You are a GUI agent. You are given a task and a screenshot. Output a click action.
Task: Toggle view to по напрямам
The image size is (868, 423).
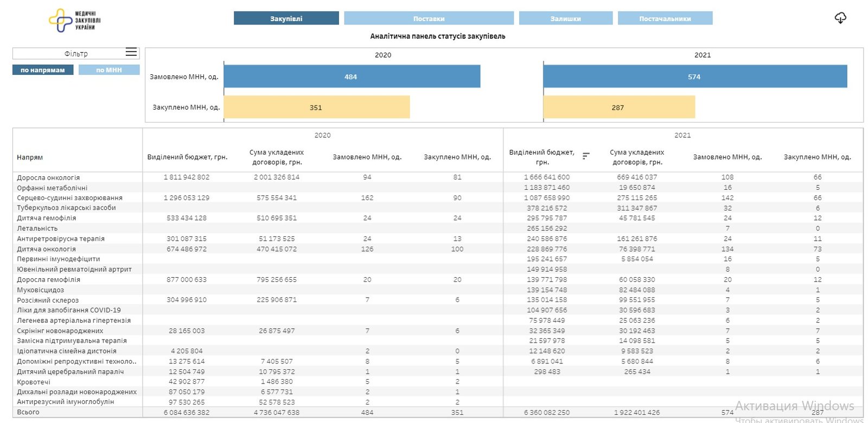coord(43,70)
